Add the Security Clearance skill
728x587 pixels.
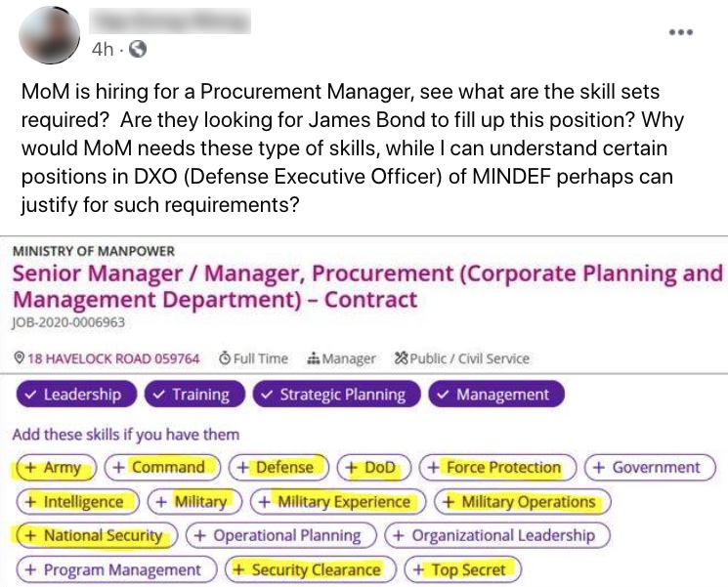311,569
